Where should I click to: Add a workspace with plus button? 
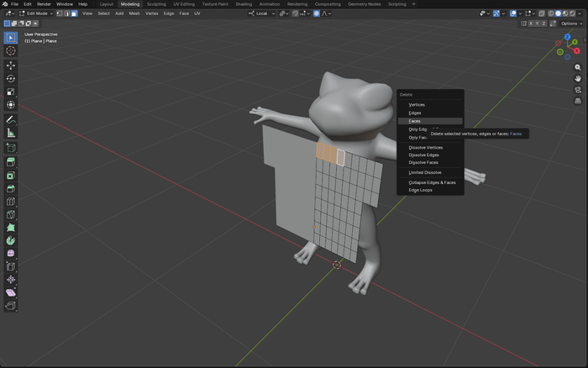click(413, 4)
